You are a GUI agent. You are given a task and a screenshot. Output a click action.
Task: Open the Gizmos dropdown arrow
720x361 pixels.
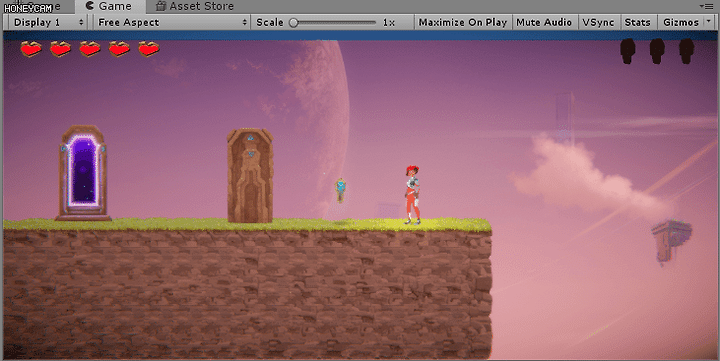pyautogui.click(x=709, y=22)
